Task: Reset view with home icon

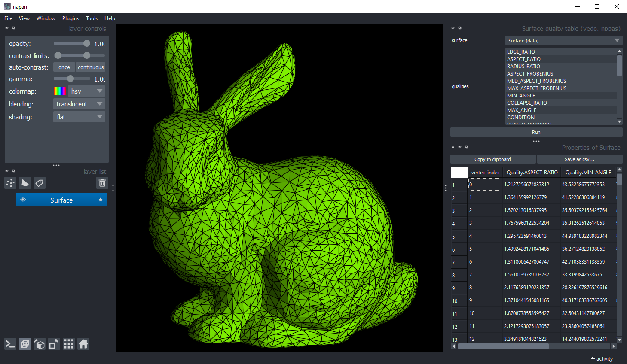Action: 83,344
